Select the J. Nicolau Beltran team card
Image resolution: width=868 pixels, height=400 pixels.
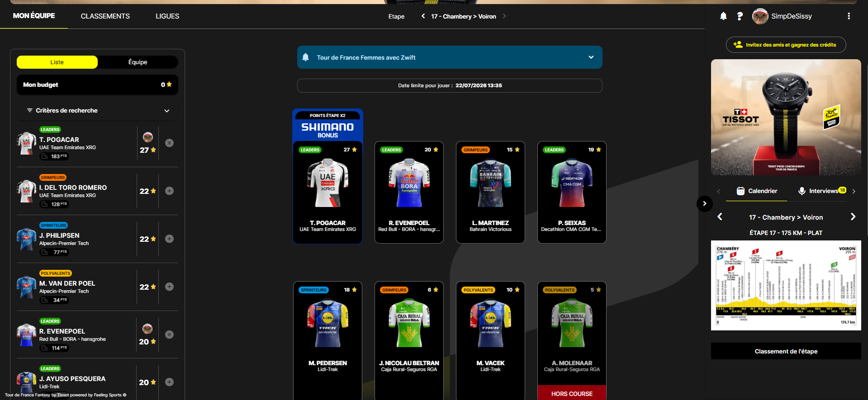409,341
